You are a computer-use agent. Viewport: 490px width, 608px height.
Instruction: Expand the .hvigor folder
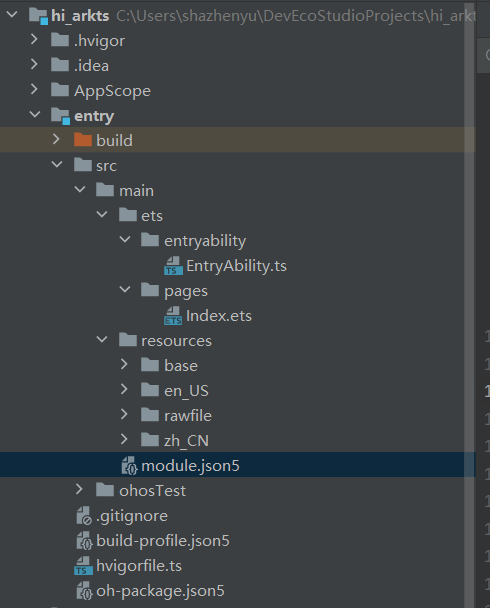[34, 39]
